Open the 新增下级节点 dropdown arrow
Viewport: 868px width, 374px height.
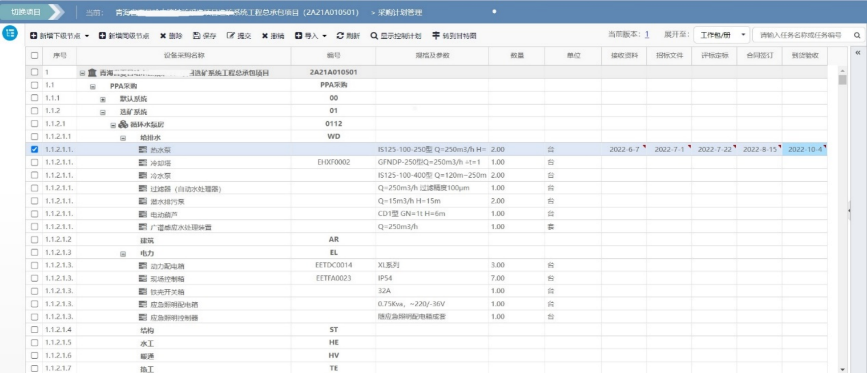coord(87,36)
